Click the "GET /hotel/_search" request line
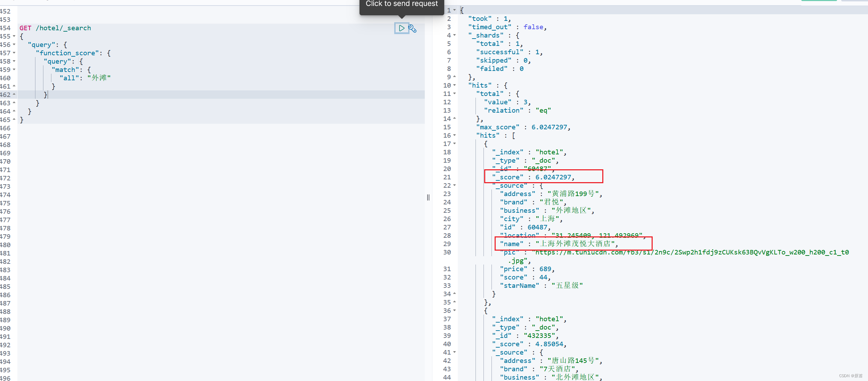 tap(55, 28)
